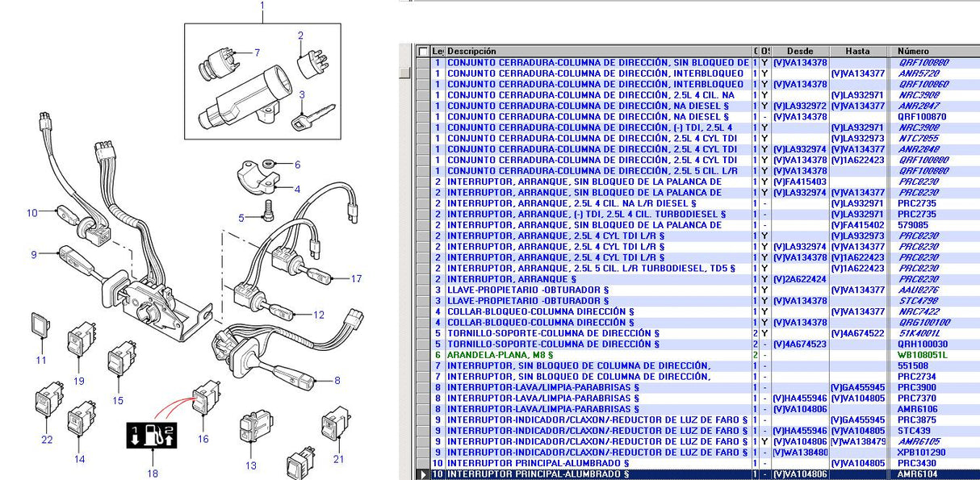Open part number WB108051L
Viewport: 980px width, 480px height.
(923, 355)
